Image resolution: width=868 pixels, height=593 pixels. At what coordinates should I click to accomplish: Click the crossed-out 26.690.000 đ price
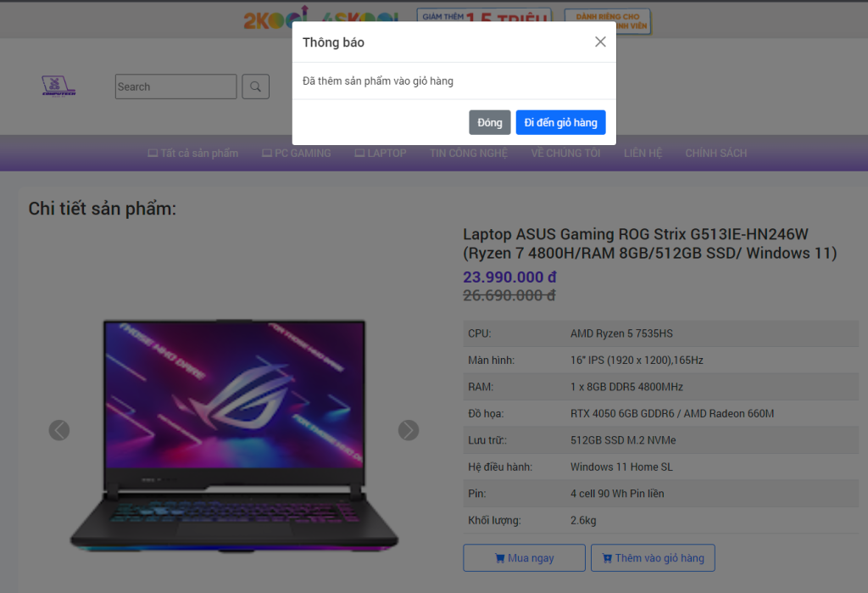[x=509, y=295]
